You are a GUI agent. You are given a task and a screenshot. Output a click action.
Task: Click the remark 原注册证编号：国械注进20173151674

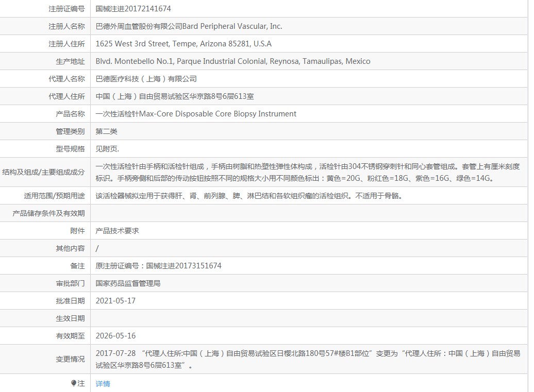(158, 266)
